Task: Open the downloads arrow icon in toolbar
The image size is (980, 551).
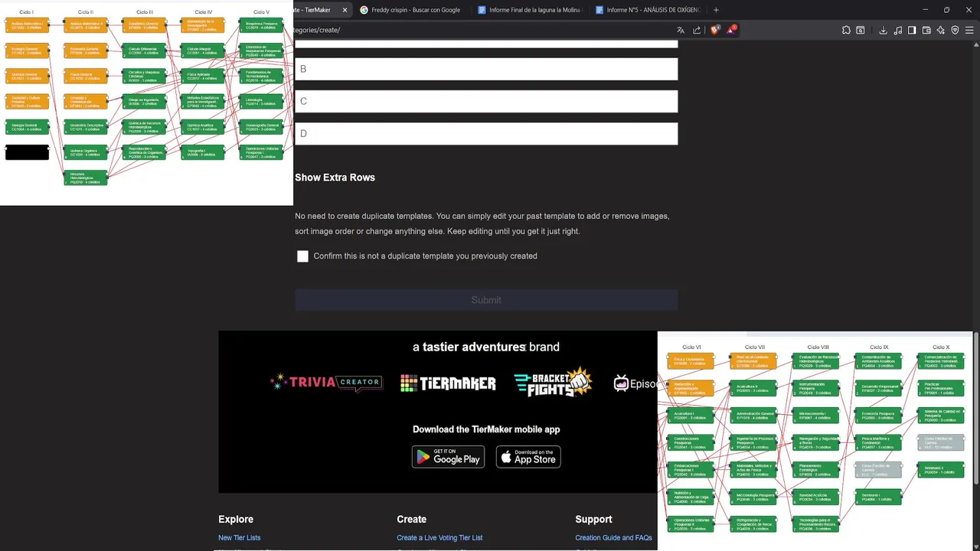Action: [x=883, y=30]
